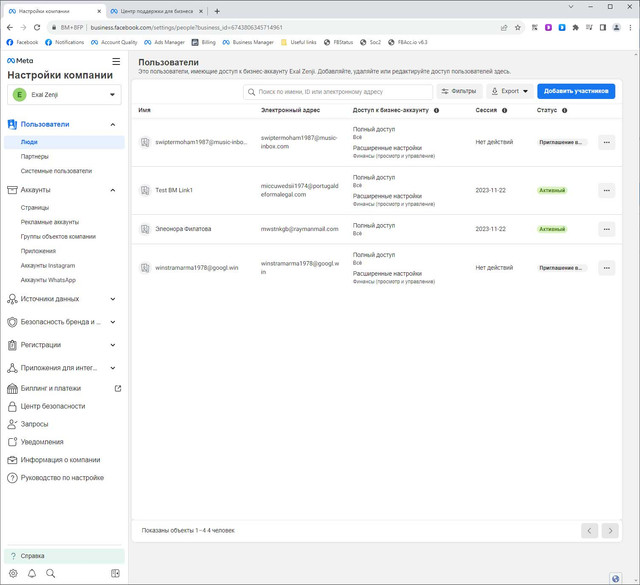Viewport: 640px width, 585px height.
Task: Click the search magnifier in sidebar footer
Action: (51, 573)
